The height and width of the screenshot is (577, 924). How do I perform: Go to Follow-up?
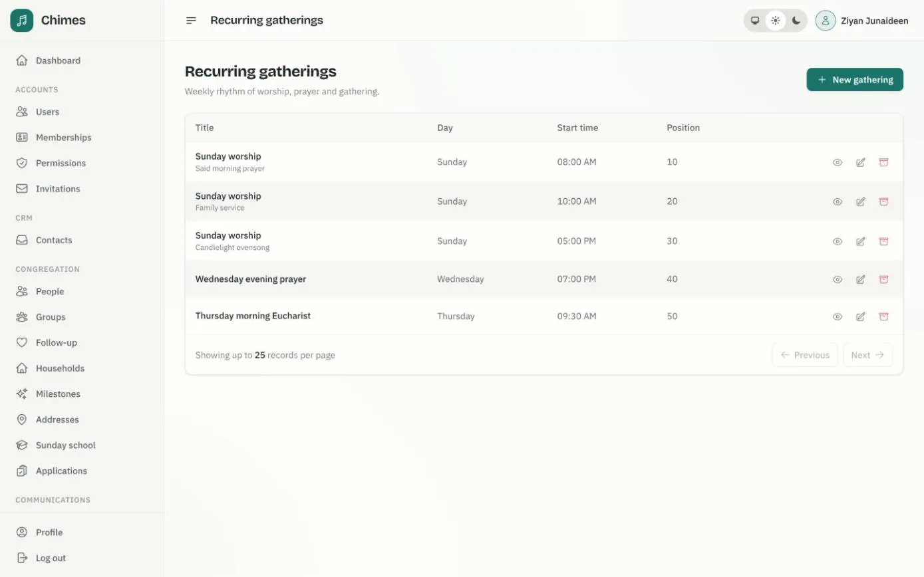pyautogui.click(x=82, y=342)
